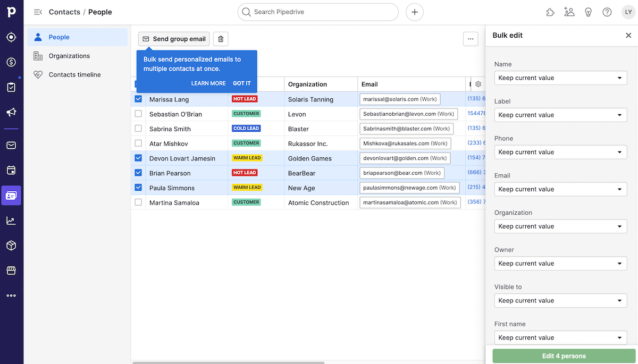
Task: Click the Search Pipedrive input field
Action: (x=318, y=12)
